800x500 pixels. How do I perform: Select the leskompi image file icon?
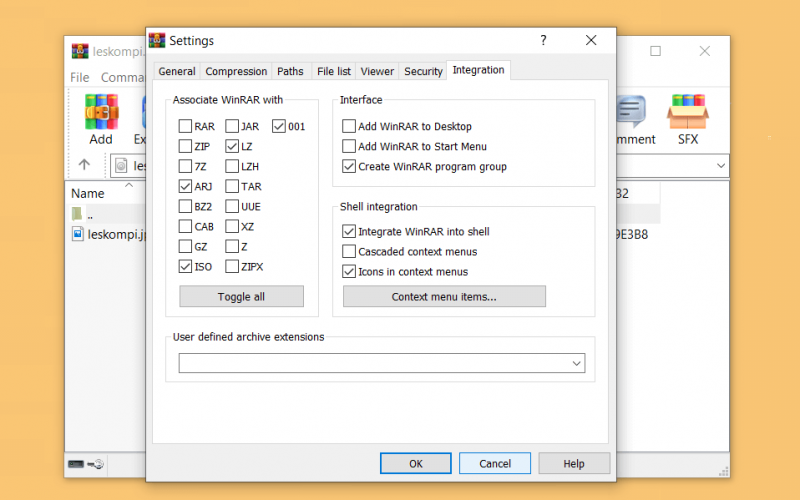[78, 234]
